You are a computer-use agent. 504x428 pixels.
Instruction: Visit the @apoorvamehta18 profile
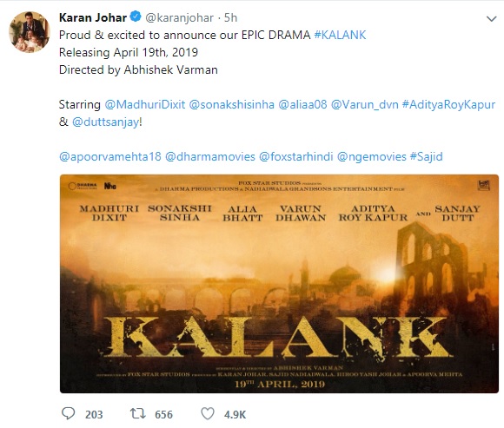coord(110,156)
